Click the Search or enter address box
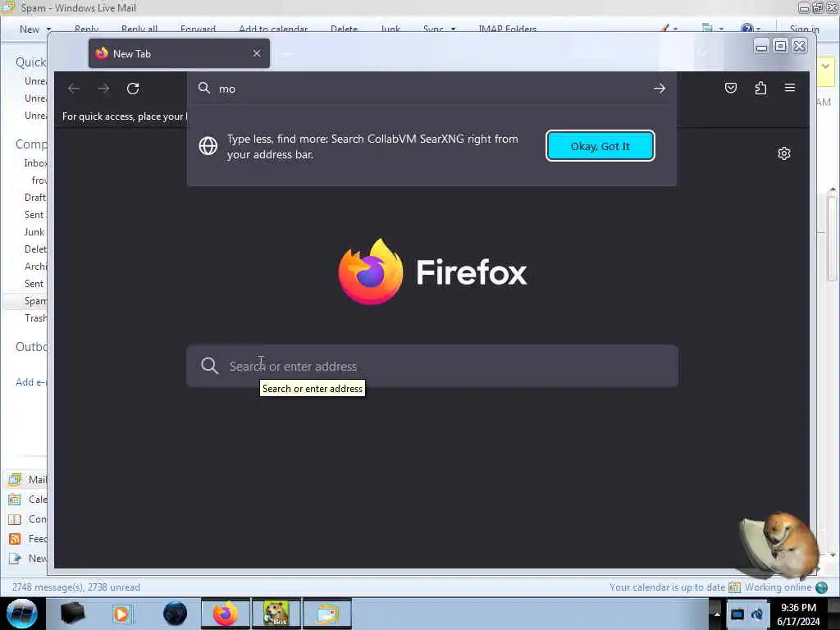 [x=431, y=366]
